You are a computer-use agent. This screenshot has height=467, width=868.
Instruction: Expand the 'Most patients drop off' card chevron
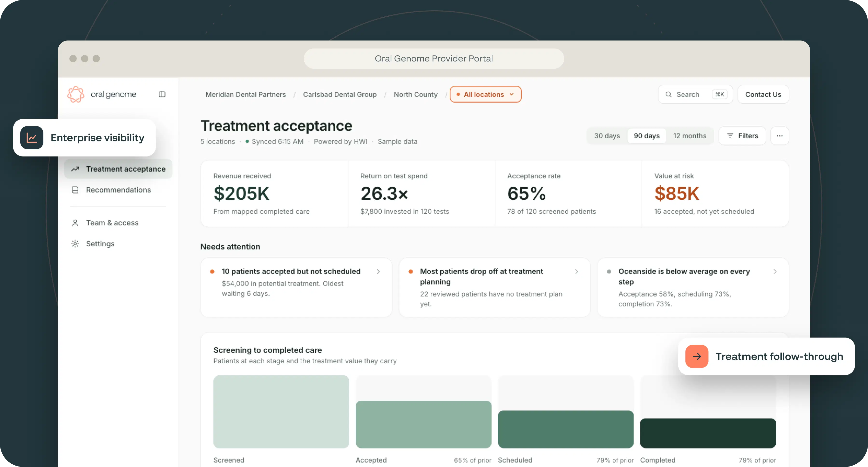click(576, 271)
